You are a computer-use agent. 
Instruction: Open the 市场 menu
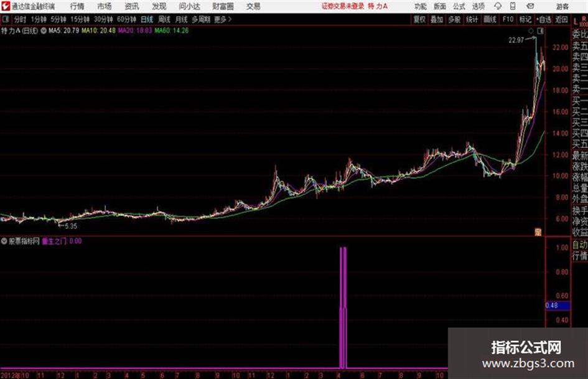(105, 6)
